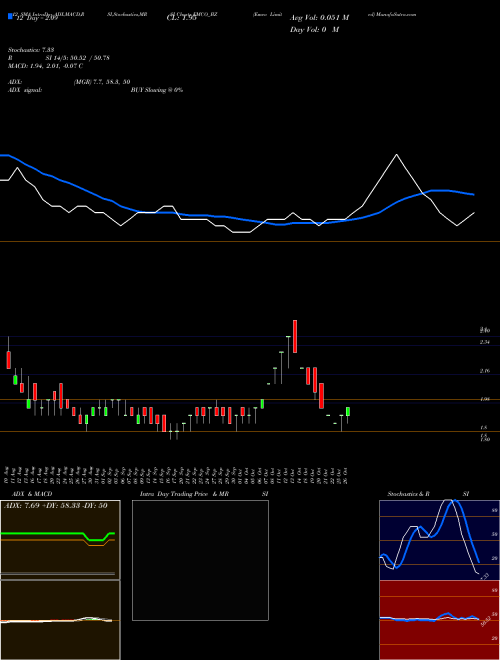Click the 'Intra Day Trading Price & MR' title
This screenshot has height=660, width=500.
click(x=184, y=494)
